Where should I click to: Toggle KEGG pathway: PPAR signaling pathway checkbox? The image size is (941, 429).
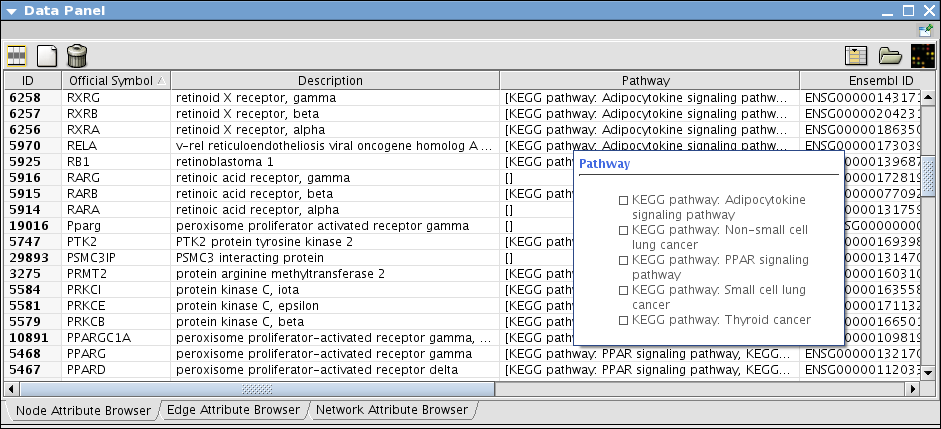click(x=624, y=260)
